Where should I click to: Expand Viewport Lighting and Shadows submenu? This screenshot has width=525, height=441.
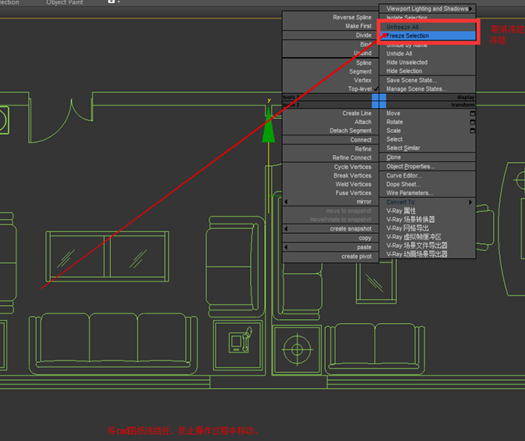(470, 9)
